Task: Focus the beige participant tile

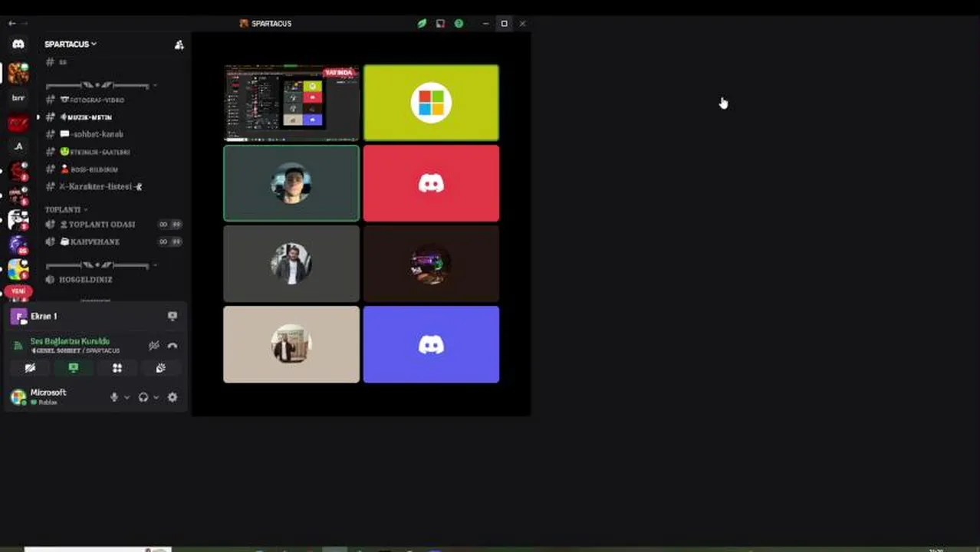Action: pos(291,344)
